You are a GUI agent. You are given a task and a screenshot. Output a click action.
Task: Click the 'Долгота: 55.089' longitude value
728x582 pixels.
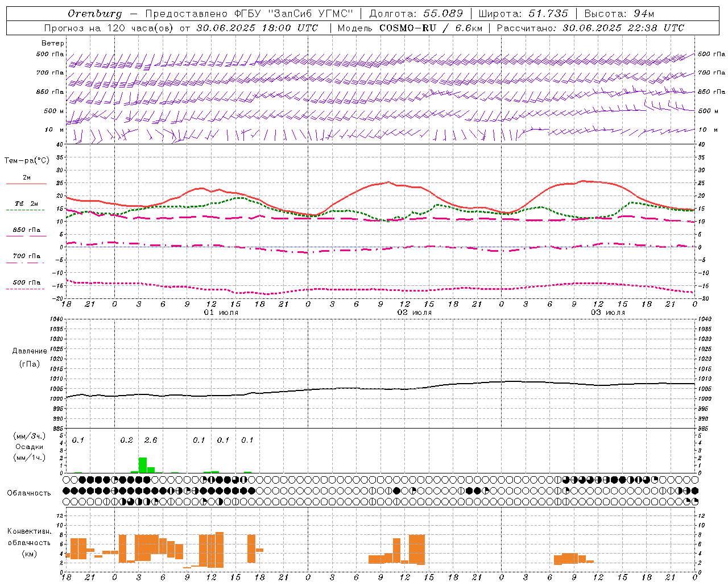click(416, 14)
